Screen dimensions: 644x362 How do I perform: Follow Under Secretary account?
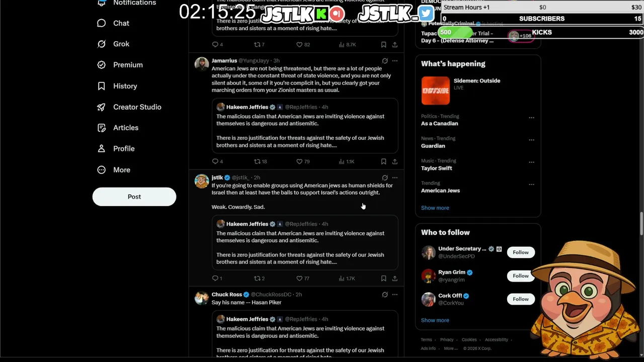(521, 252)
